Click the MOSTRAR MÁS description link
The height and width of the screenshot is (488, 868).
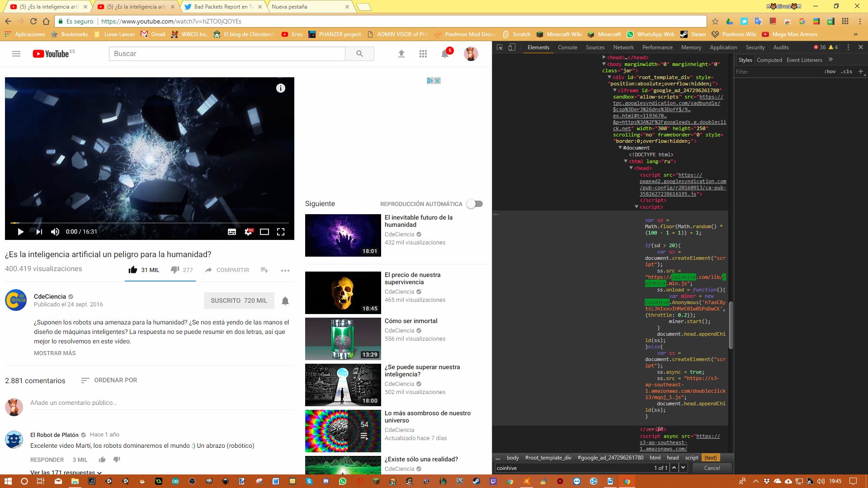click(55, 353)
